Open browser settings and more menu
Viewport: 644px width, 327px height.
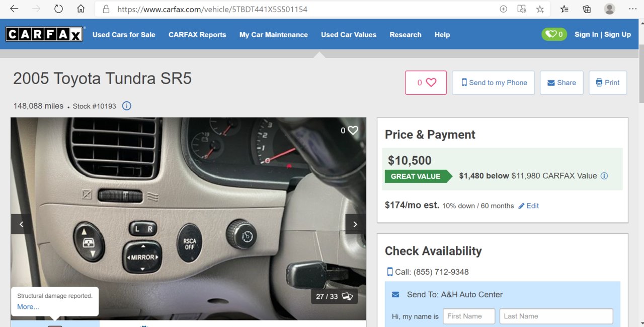632,9
